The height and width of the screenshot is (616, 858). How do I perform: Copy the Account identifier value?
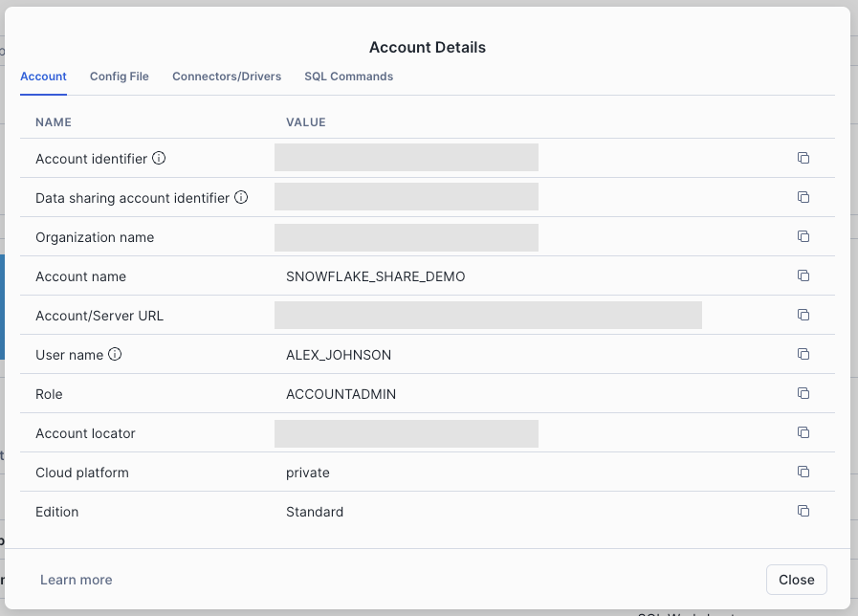coord(803,157)
